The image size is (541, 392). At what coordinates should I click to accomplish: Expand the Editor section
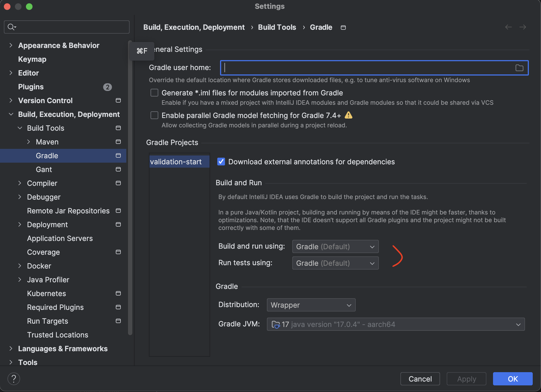(x=11, y=73)
